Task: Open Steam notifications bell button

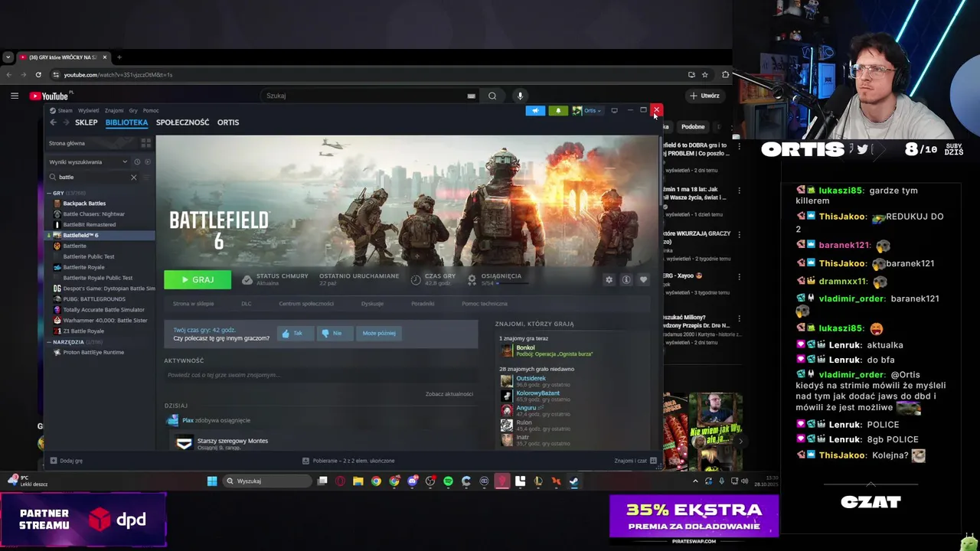Action: point(558,110)
